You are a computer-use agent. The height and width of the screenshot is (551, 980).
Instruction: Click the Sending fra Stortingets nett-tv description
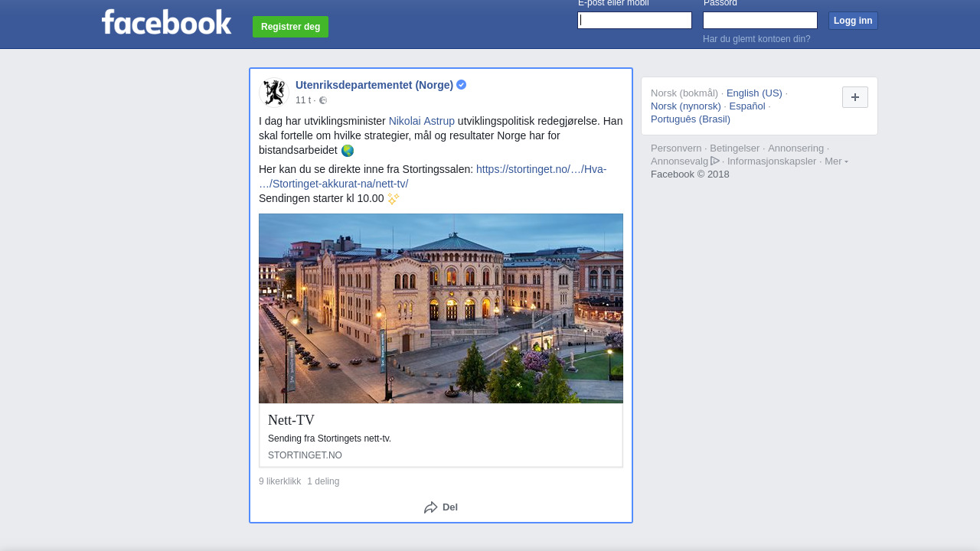tap(329, 439)
